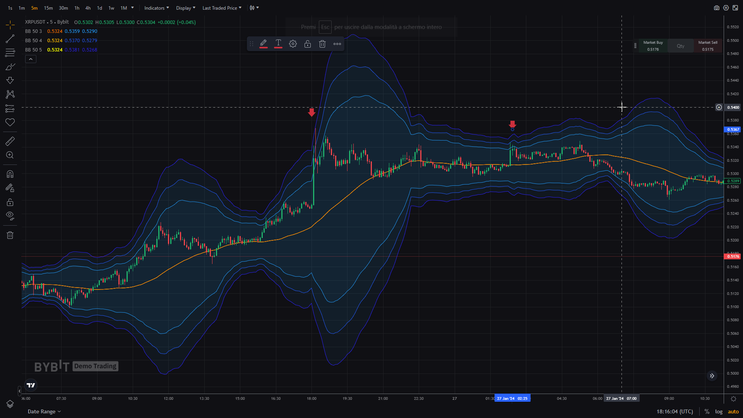The image size is (743, 418).
Task: Toggle hide all drawings eye icon
Action: tap(10, 216)
